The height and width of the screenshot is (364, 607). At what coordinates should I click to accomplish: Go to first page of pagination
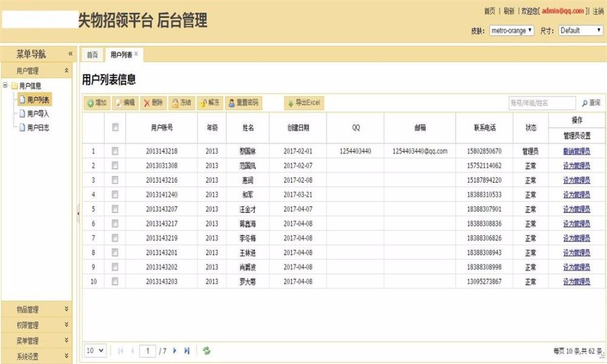click(x=121, y=351)
